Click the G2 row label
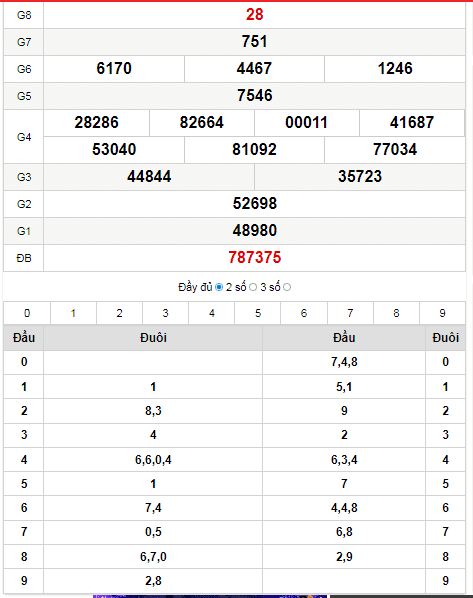Image resolution: width=473 pixels, height=598 pixels. coord(24,204)
